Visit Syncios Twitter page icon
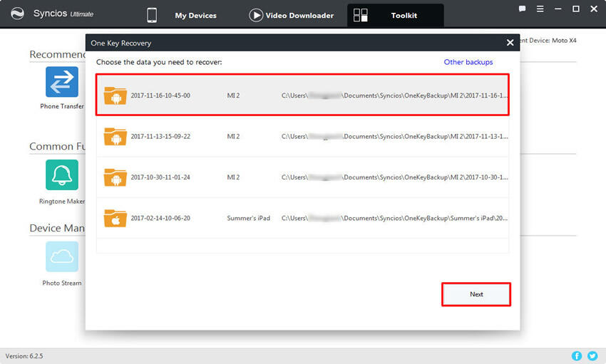The height and width of the screenshot is (364, 606). [x=592, y=355]
